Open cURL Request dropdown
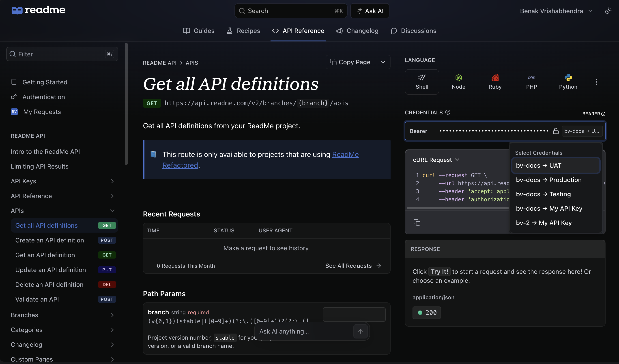The width and height of the screenshot is (619, 364). click(436, 160)
